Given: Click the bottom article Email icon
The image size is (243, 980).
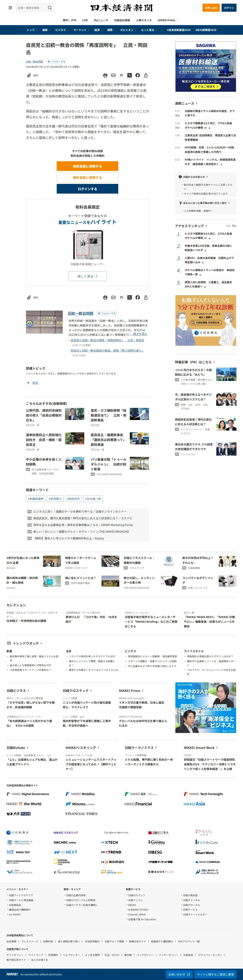Looking at the screenshot, I should click(114, 297).
